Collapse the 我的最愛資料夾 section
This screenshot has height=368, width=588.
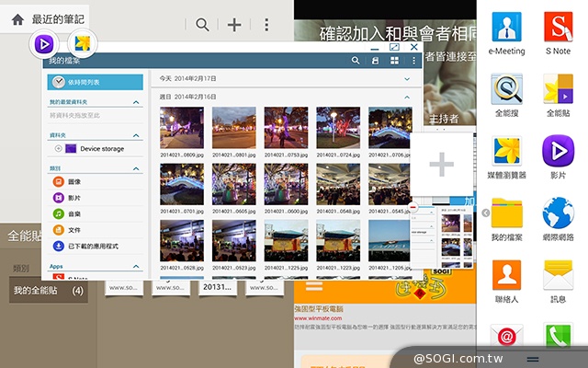pos(136,102)
